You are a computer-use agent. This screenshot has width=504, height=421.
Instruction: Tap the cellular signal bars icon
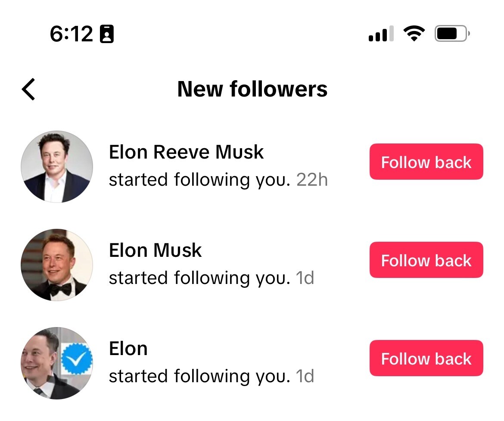click(381, 34)
